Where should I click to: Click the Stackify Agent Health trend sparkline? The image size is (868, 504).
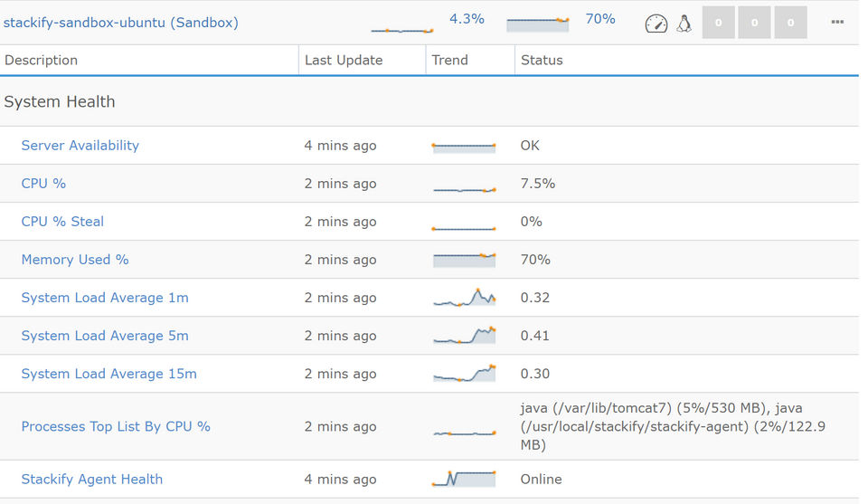pyautogui.click(x=465, y=478)
